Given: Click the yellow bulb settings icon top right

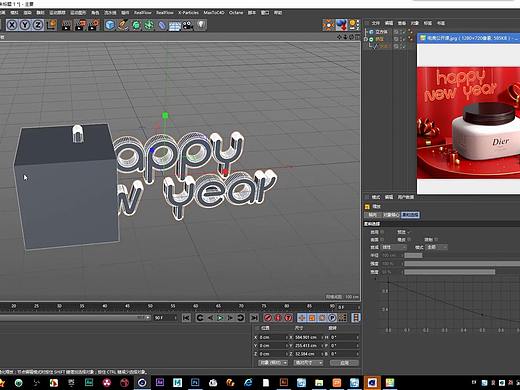Looking at the screenshot, I should tap(354, 25).
